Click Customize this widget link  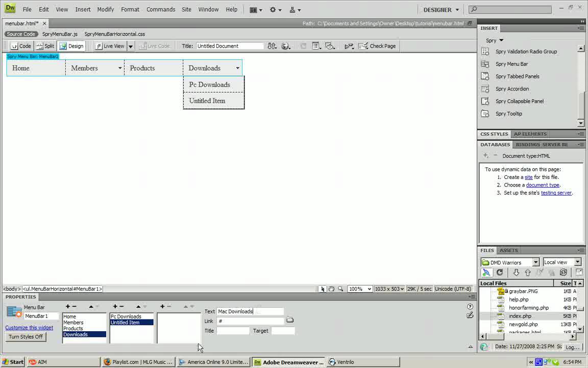pyautogui.click(x=29, y=328)
